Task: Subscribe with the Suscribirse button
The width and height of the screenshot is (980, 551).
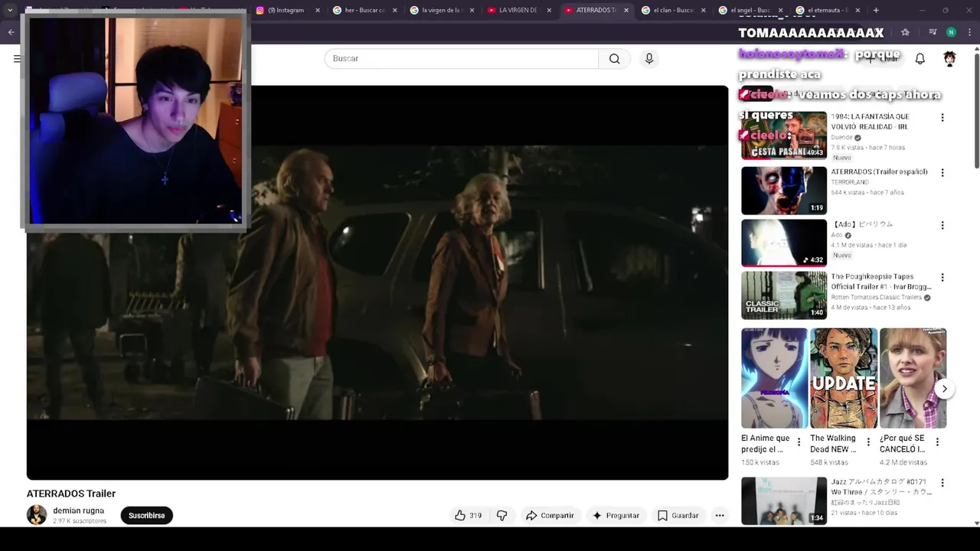Action: (147, 516)
